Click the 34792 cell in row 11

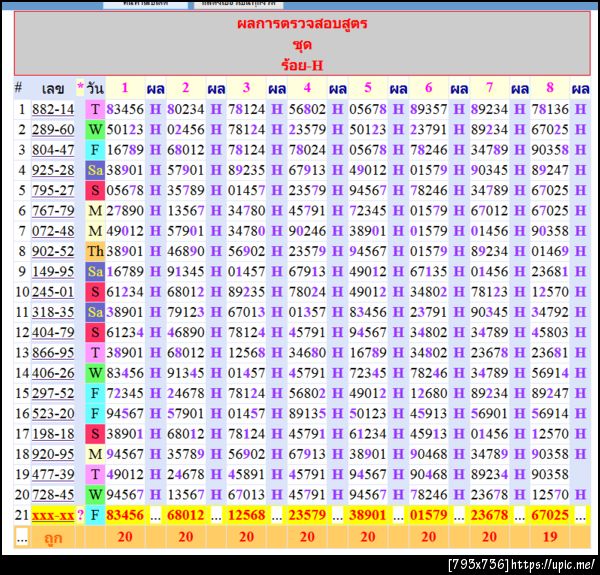pos(550,312)
